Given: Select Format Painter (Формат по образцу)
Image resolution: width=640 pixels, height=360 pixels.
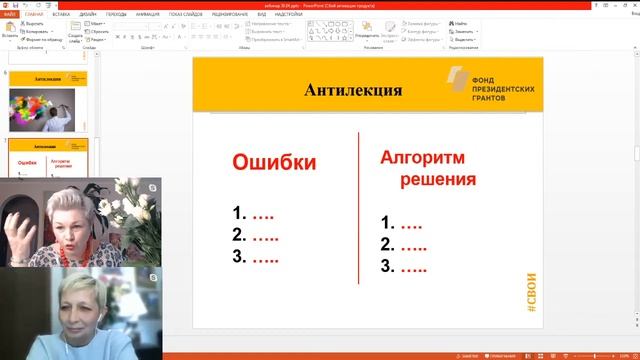Looking at the screenshot, I should pyautogui.click(x=42, y=40).
